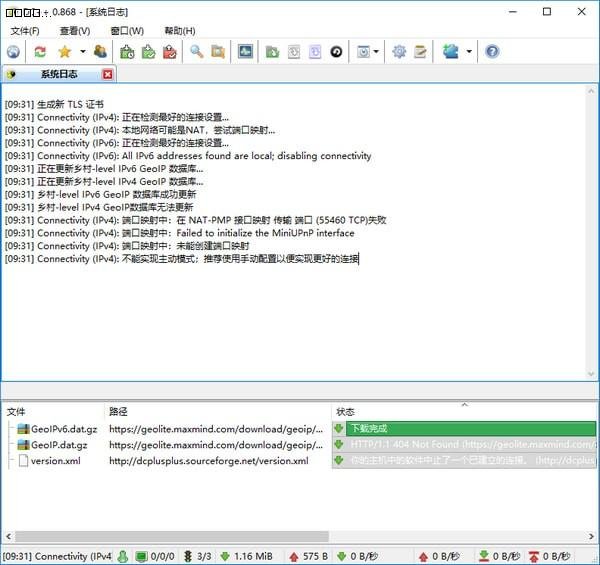Open the Download Queue clock-bag icon
This screenshot has width=600, height=565.
pyautogui.click(x=127, y=52)
